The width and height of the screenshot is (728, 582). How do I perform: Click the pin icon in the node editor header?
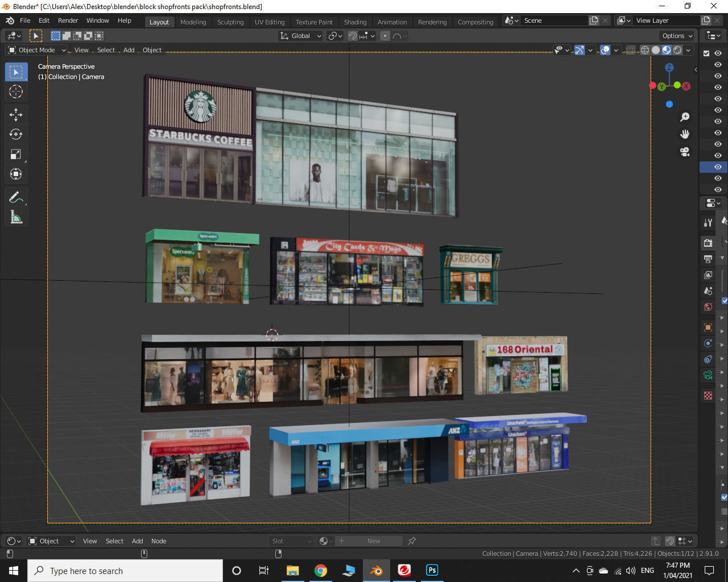[412, 541]
